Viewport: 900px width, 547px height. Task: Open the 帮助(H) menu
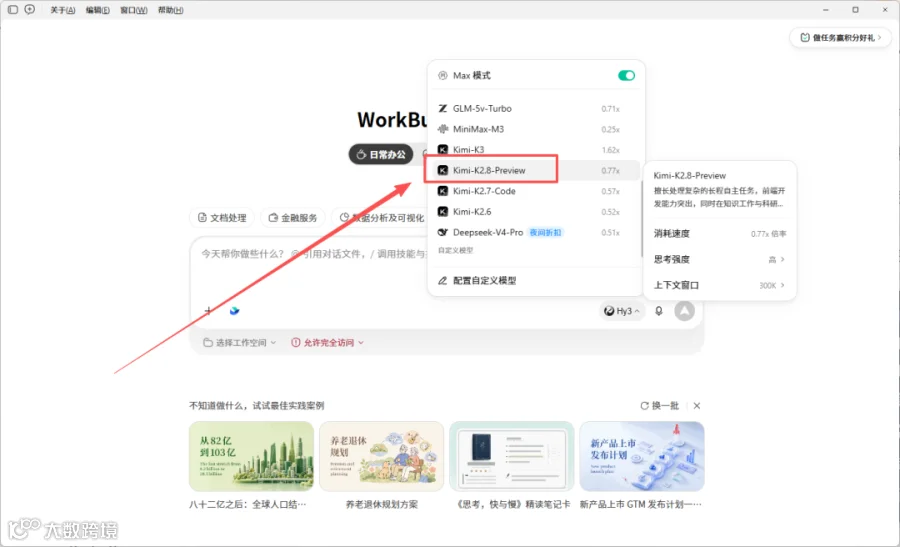pyautogui.click(x=170, y=10)
